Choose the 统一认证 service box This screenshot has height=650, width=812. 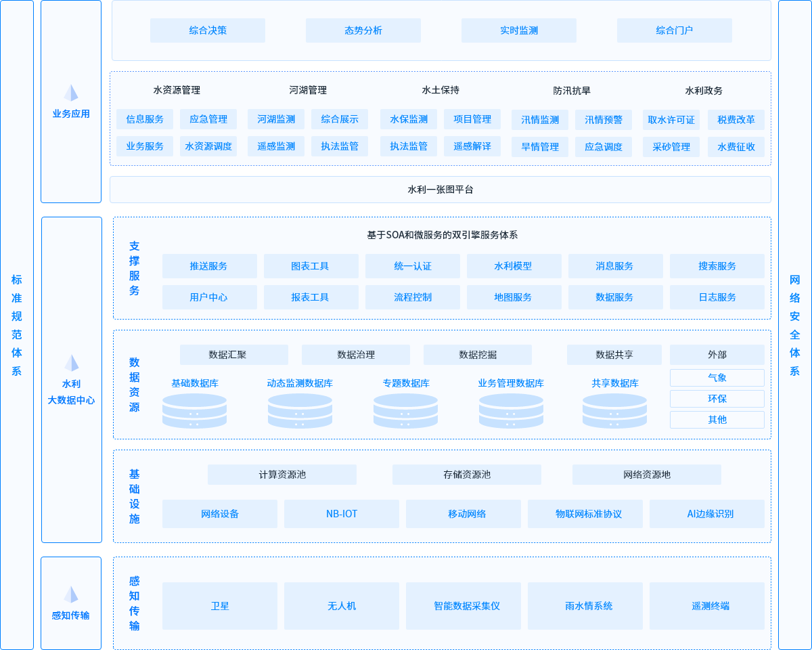(413, 266)
